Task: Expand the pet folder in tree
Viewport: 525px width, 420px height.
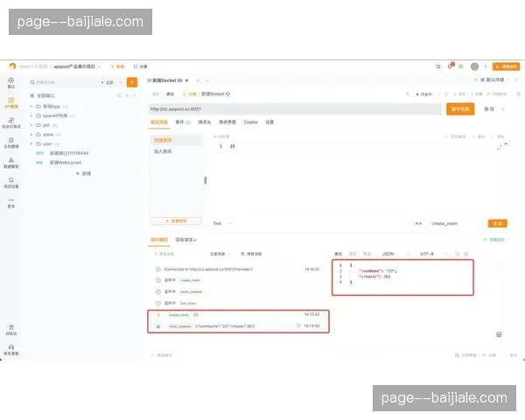Action: pos(31,125)
